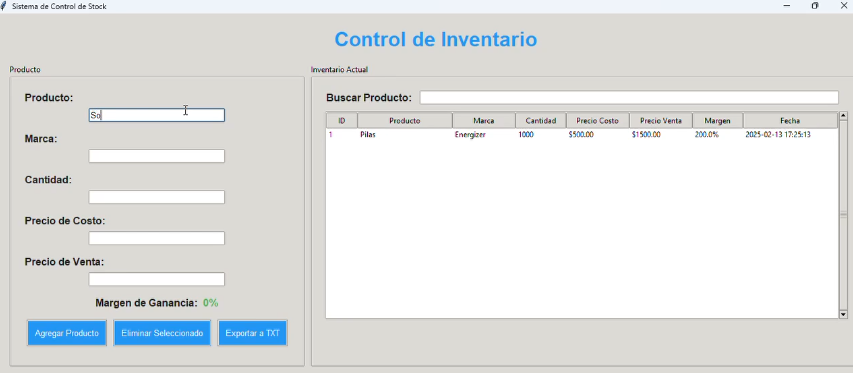The width and height of the screenshot is (853, 373).
Task: Sort by the Producto column header
Action: pyautogui.click(x=405, y=121)
